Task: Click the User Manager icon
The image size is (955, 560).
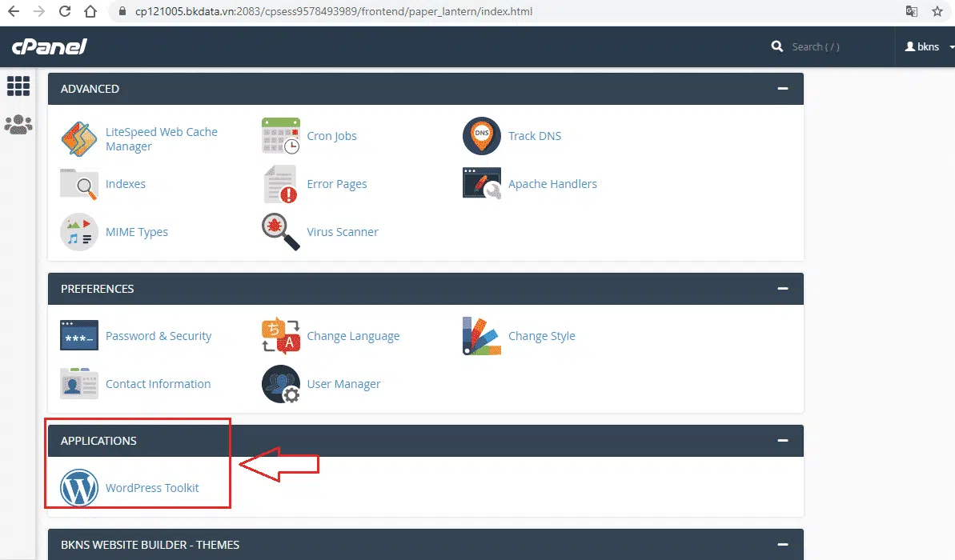Action: pyautogui.click(x=280, y=384)
